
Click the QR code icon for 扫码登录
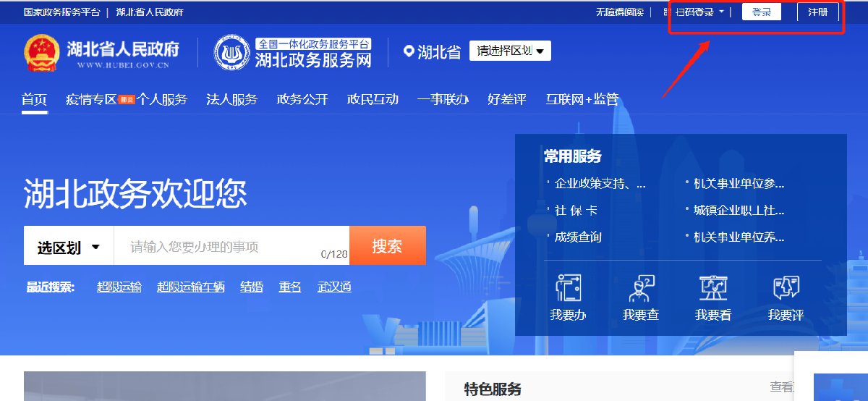click(667, 12)
